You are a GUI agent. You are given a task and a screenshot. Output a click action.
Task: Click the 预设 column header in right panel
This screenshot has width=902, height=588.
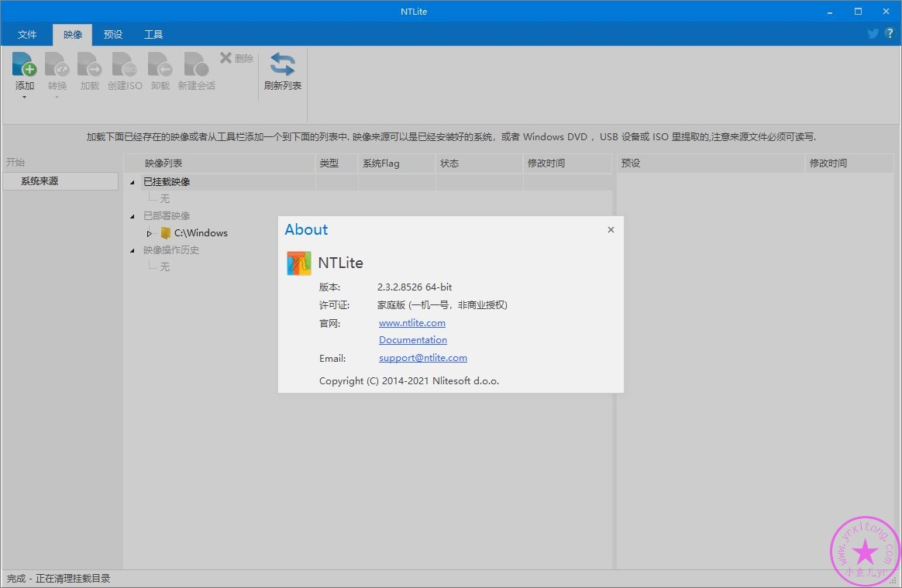point(711,163)
